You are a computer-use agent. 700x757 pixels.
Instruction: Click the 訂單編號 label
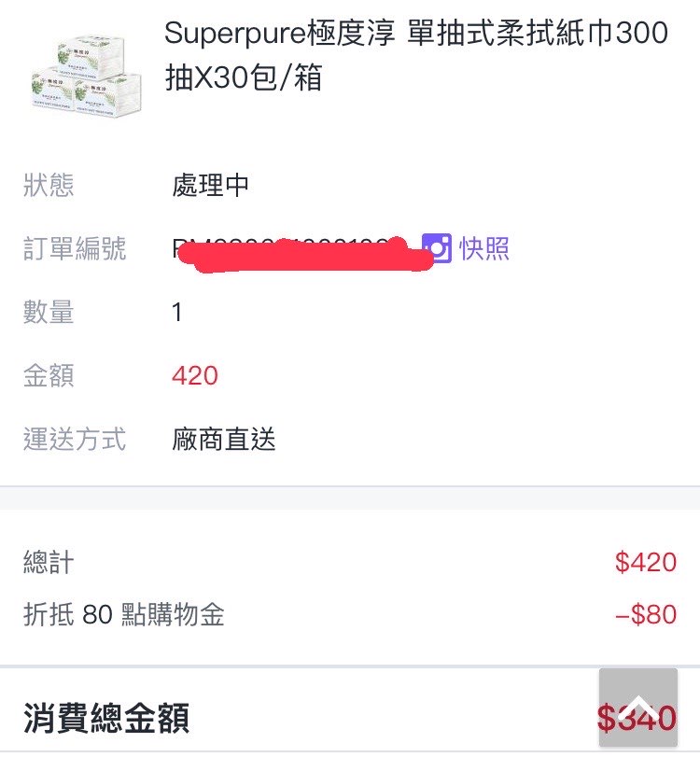click(75, 248)
